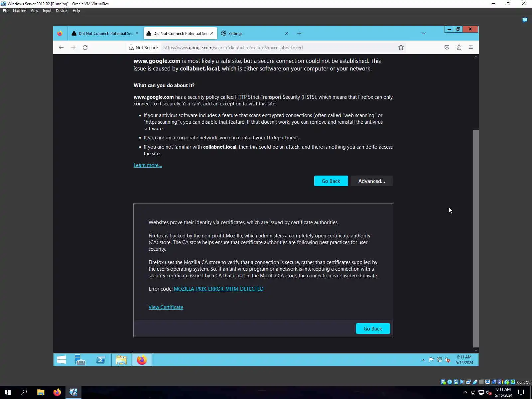Open Learn more... link
This screenshot has width=532, height=399.
tap(148, 165)
